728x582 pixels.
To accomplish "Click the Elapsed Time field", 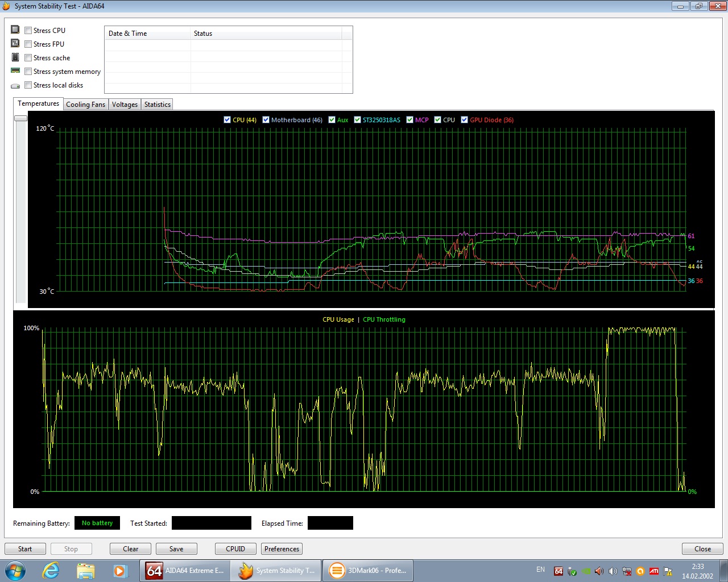I will pyautogui.click(x=330, y=523).
